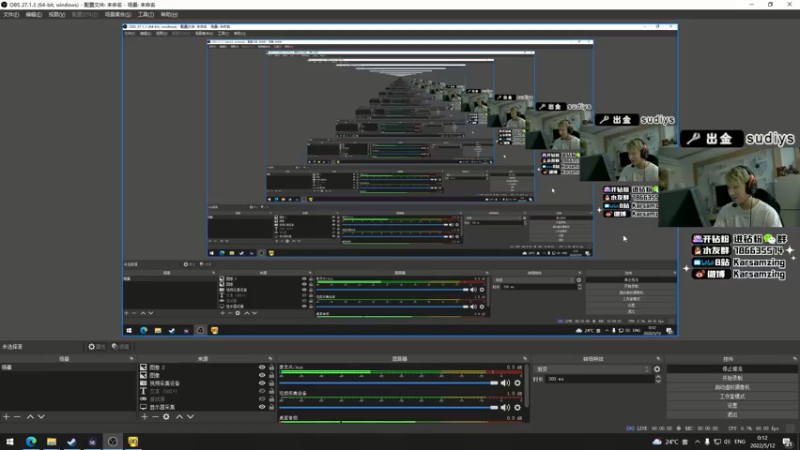Viewport: 800px width, 450px height.
Task: Open yellow app icon on taskbar
Action: click(133, 441)
